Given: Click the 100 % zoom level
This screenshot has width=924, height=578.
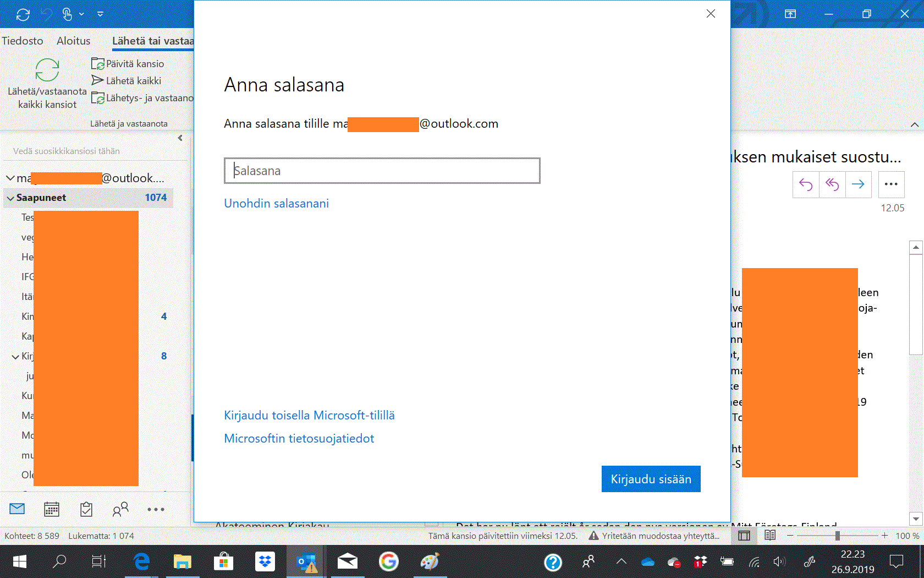Looking at the screenshot, I should pos(908,536).
